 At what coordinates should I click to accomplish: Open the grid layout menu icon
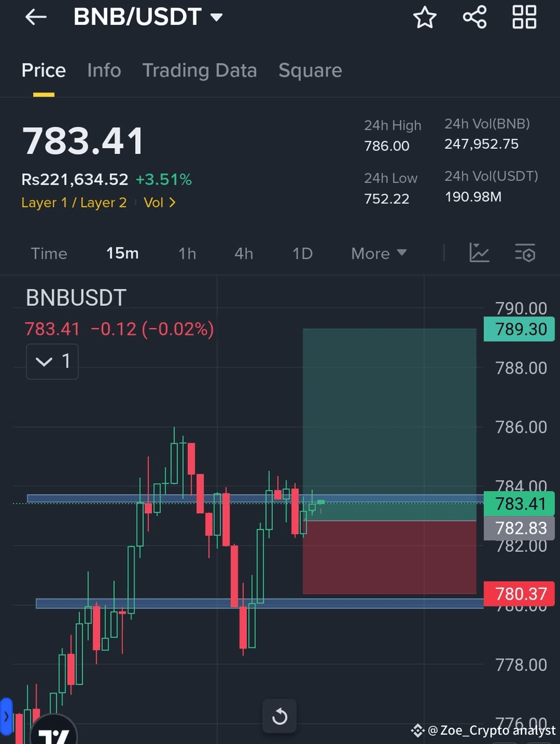click(524, 17)
